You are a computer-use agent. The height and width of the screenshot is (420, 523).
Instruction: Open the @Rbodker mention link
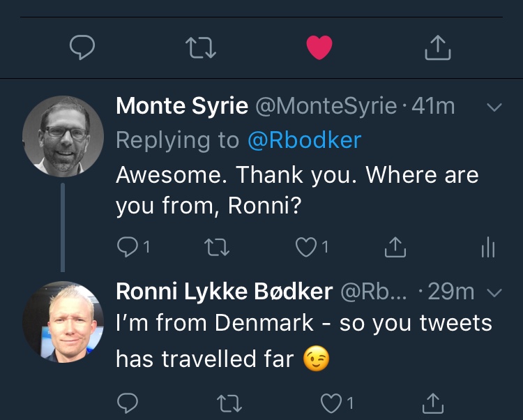click(x=304, y=140)
